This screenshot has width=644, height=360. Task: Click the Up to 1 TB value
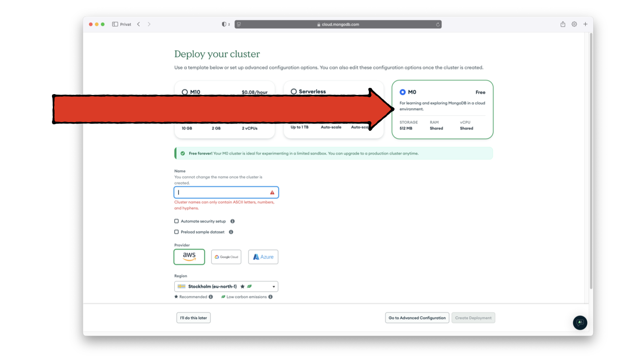coord(299,127)
